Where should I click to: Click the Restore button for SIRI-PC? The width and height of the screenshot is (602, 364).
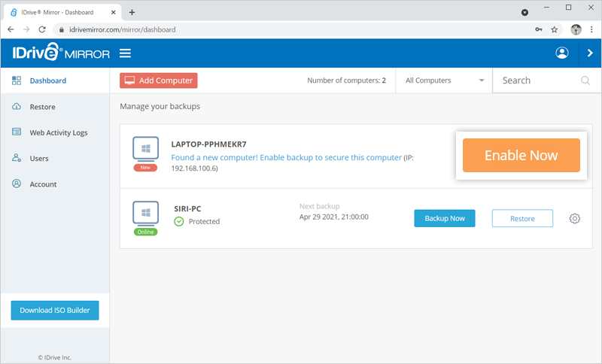(522, 218)
